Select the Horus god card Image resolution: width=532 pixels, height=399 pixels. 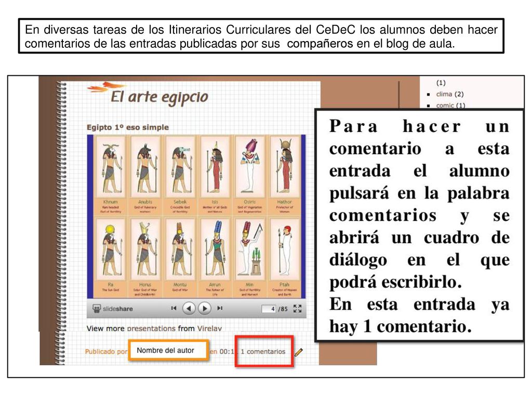(145, 258)
